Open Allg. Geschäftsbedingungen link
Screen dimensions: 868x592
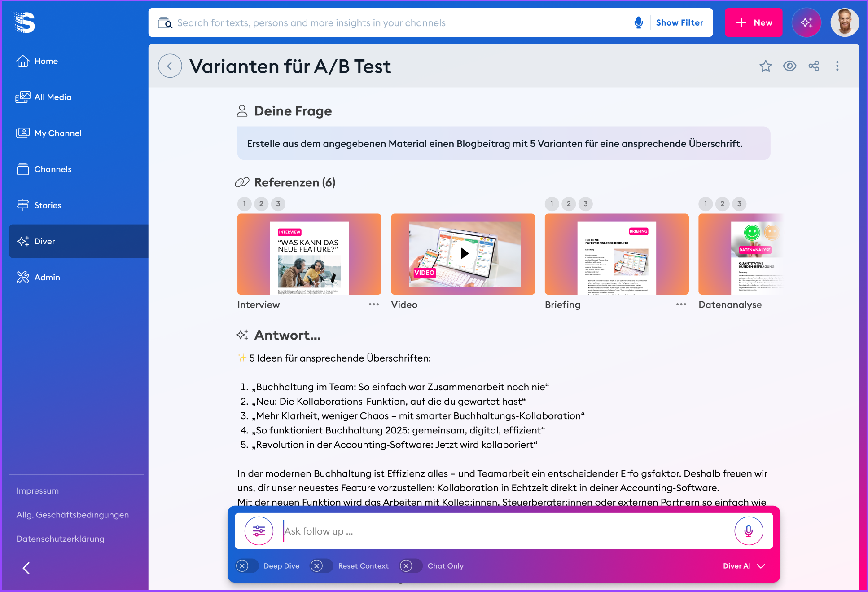[x=73, y=515]
